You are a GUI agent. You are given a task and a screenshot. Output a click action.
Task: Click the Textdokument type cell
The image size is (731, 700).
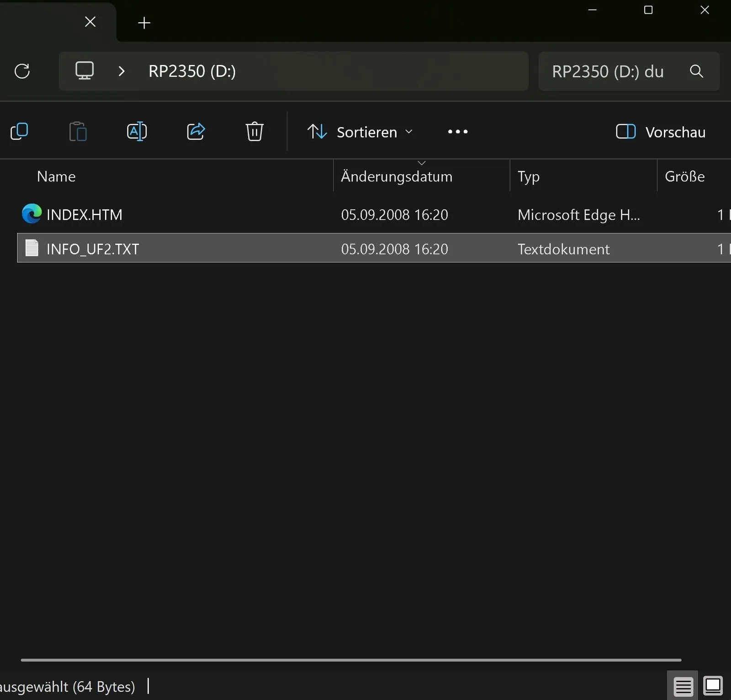tap(563, 249)
